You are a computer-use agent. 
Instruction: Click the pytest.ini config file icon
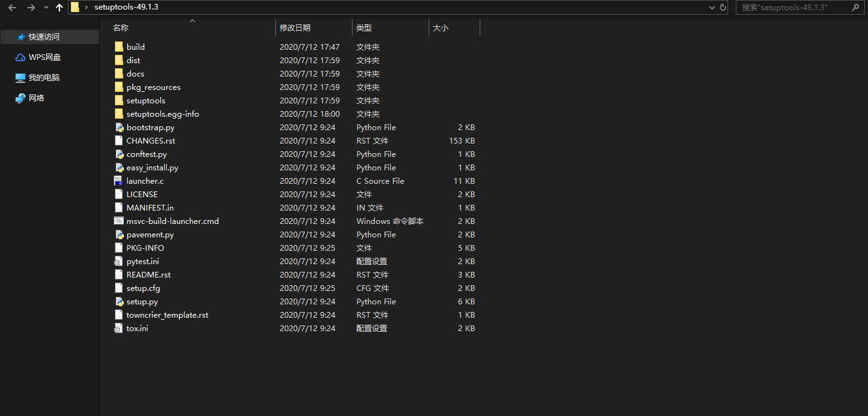[x=119, y=261]
